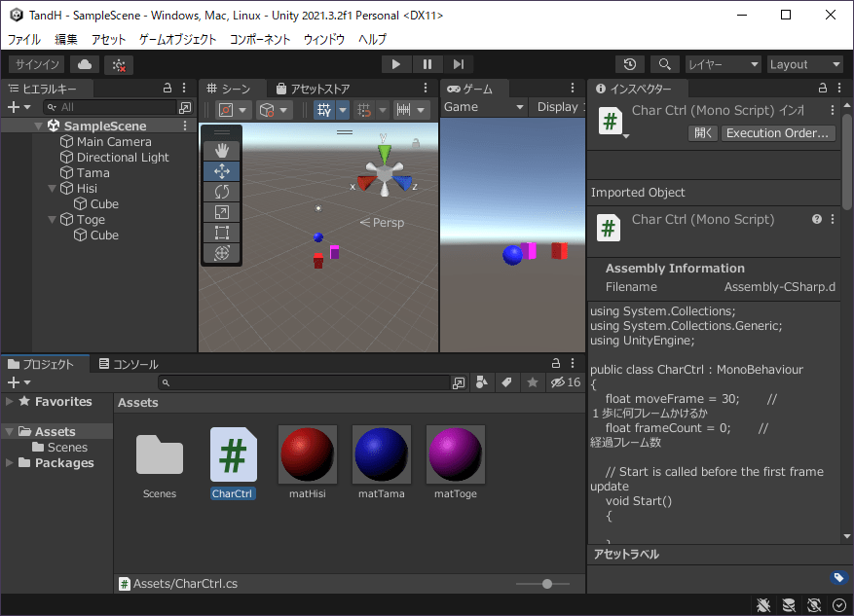Click the search by type icon in Project

(482, 382)
